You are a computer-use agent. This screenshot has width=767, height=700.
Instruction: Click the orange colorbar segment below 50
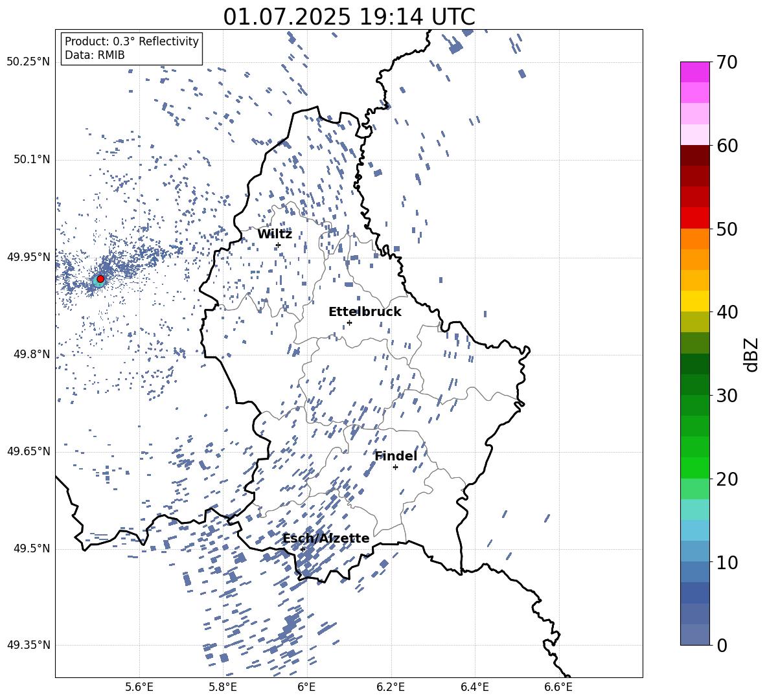click(x=695, y=239)
